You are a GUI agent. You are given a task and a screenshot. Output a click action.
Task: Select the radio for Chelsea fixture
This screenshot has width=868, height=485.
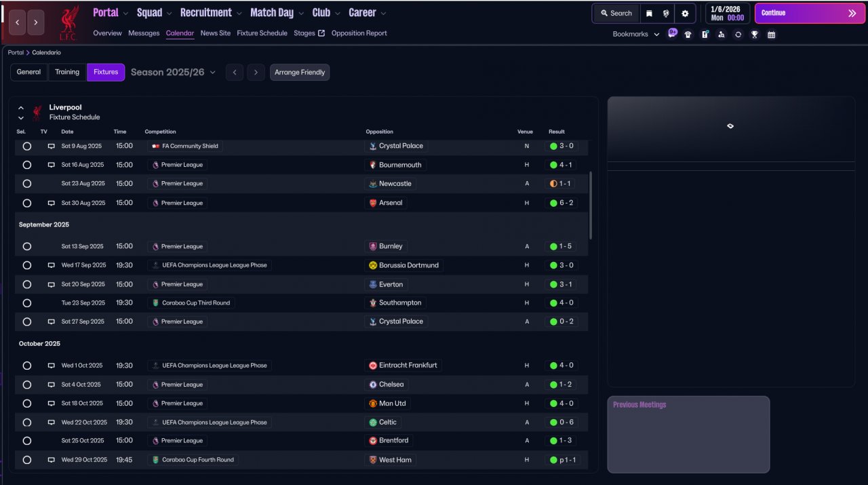pos(26,385)
